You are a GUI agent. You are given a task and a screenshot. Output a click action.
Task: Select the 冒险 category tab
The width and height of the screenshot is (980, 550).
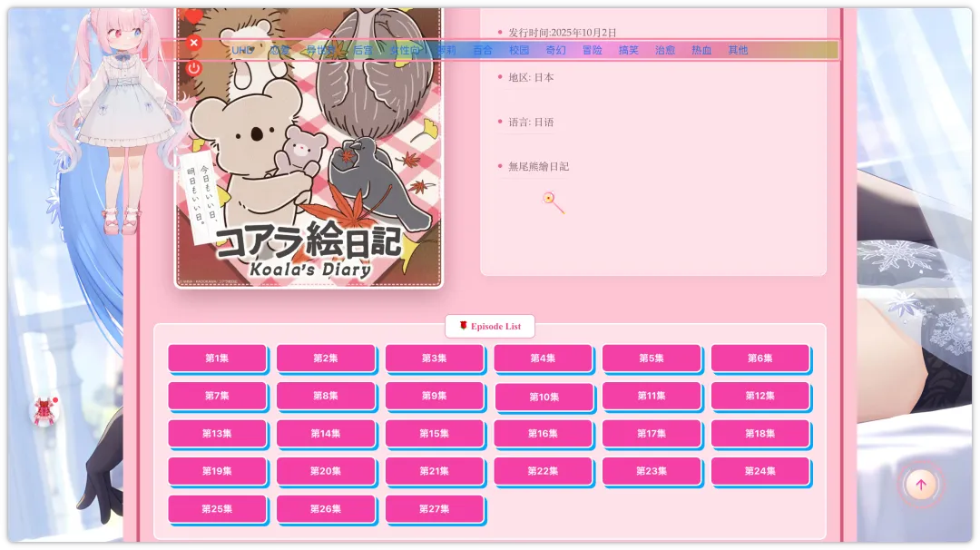[x=592, y=50]
